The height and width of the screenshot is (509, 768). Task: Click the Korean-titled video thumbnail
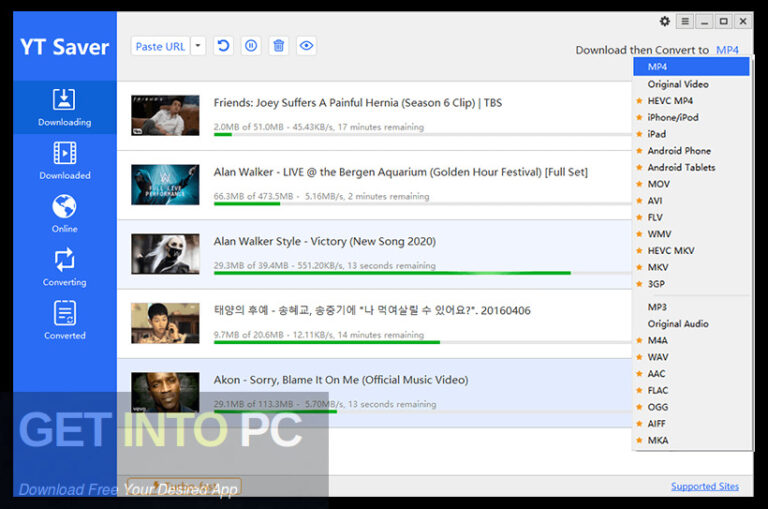click(x=165, y=323)
